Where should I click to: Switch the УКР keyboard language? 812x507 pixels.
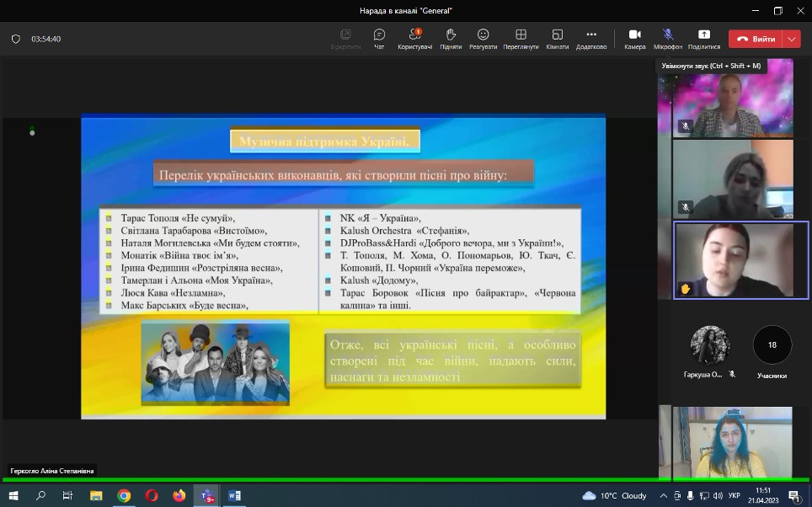coord(734,496)
